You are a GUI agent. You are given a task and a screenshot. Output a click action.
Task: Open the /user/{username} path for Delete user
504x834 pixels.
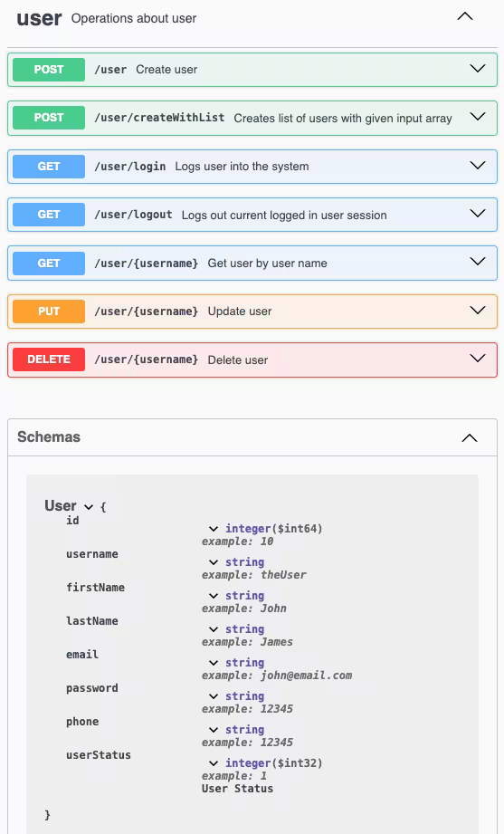(x=147, y=359)
